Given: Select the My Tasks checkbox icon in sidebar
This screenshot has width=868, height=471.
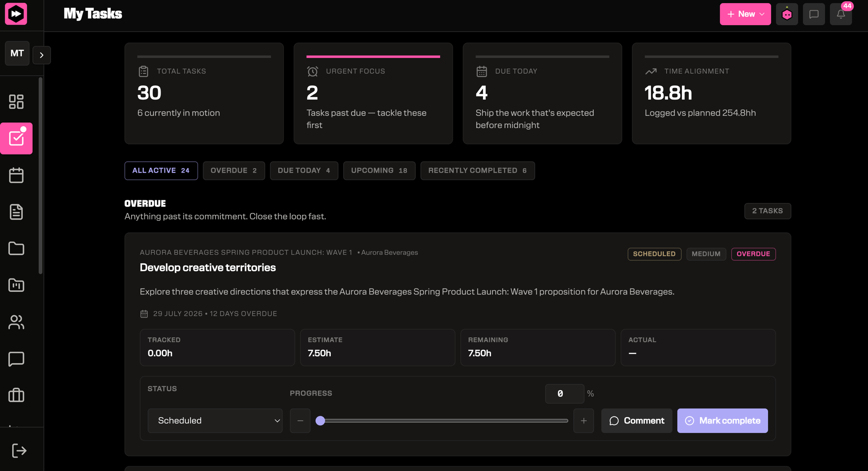Looking at the screenshot, I should tap(16, 138).
